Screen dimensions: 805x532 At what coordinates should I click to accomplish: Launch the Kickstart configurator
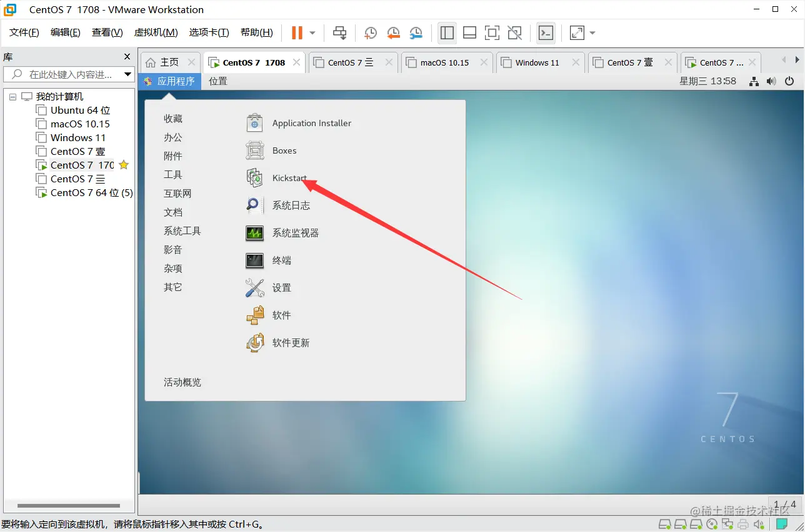pos(276,178)
